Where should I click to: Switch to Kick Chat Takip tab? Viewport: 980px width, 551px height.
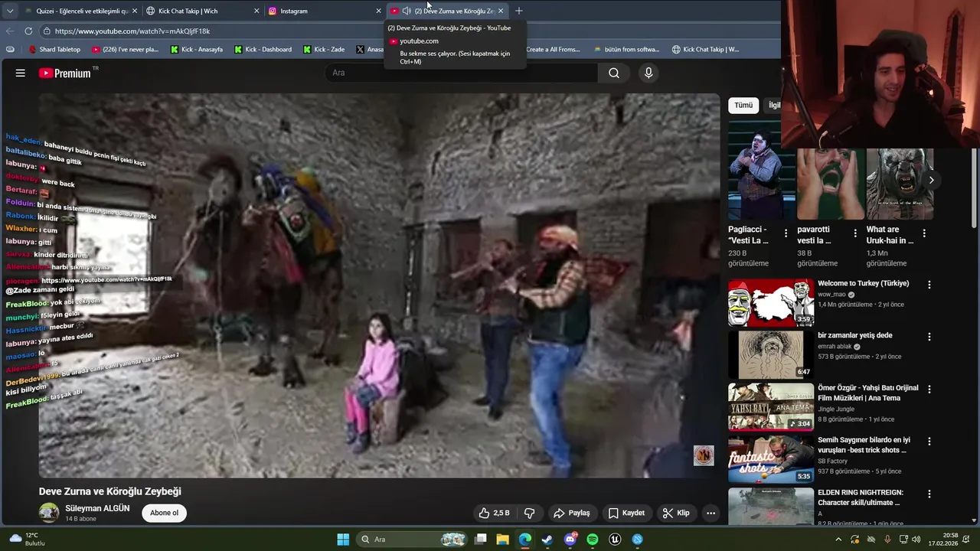(202, 11)
